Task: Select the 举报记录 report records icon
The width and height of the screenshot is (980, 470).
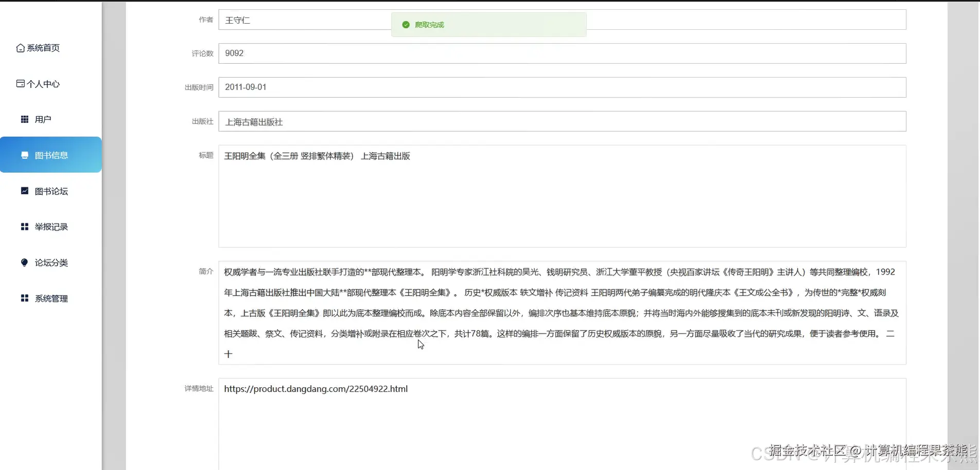Action: point(24,226)
